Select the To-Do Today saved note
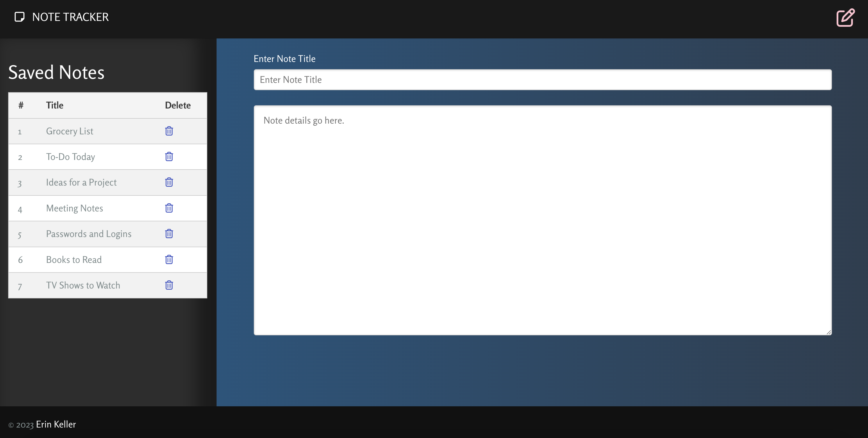The height and width of the screenshot is (438, 868). click(70, 156)
